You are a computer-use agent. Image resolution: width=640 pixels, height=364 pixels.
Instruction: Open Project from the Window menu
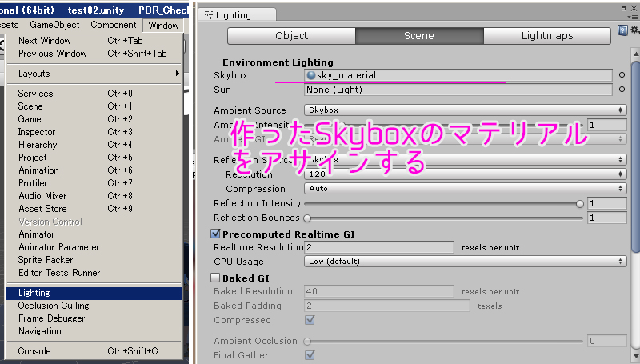click(94, 158)
